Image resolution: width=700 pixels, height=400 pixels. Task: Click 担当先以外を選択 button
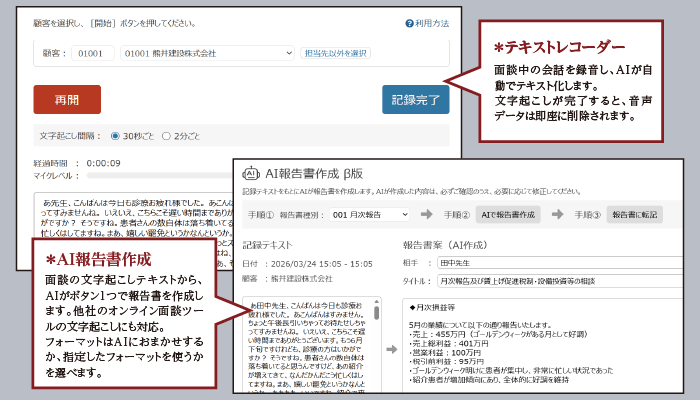[x=335, y=53]
